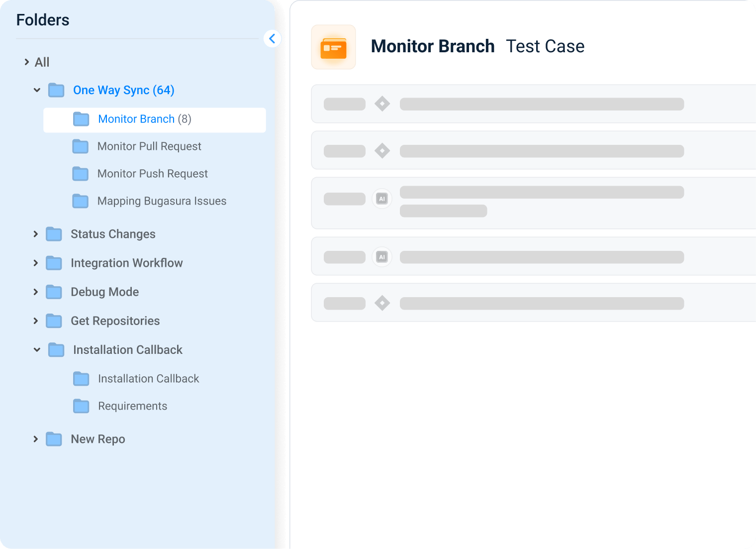The width and height of the screenshot is (756, 549).
Task: Click the Installation Callback parent folder icon
Action: [x=56, y=350]
